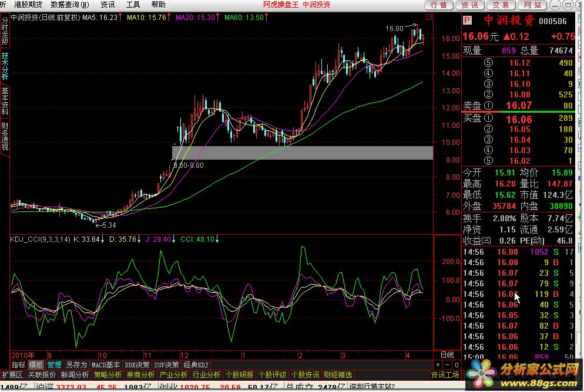Switch to the 财务透视 side tab
This screenshot has height=392, width=584.
coord(5,136)
